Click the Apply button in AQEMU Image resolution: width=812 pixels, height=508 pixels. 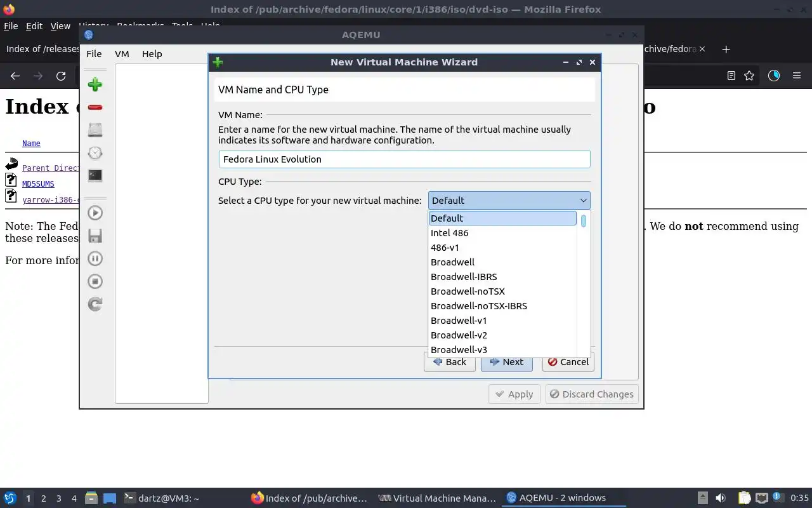[x=514, y=394]
